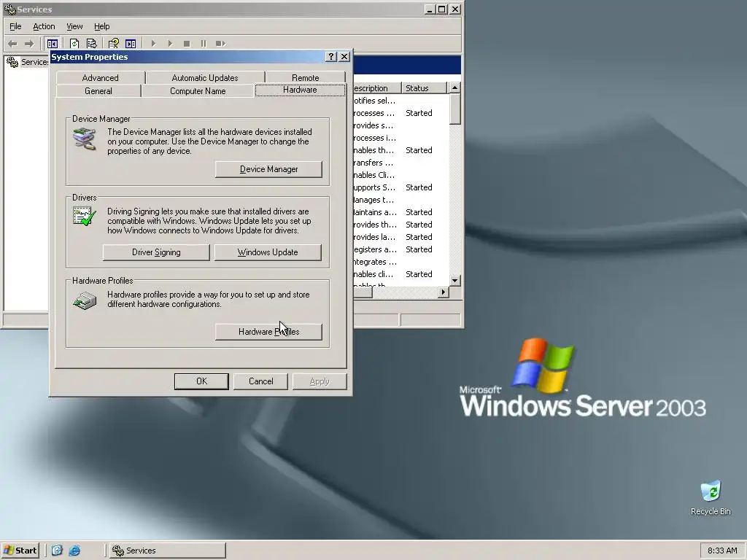Click the Services taskbar button
The image size is (747, 560).
(x=167, y=551)
